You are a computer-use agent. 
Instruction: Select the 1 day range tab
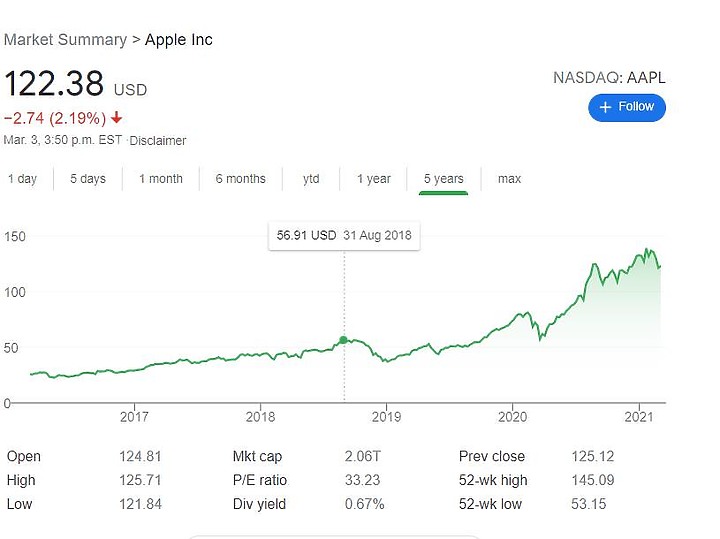[x=22, y=179]
